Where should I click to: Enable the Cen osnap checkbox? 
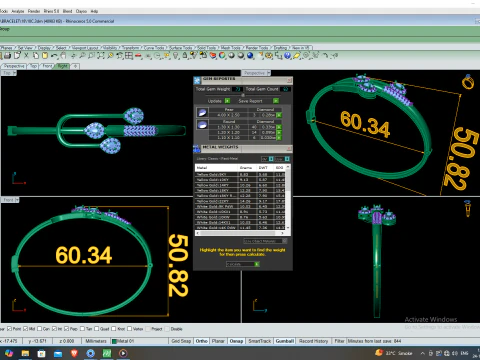coord(39,329)
